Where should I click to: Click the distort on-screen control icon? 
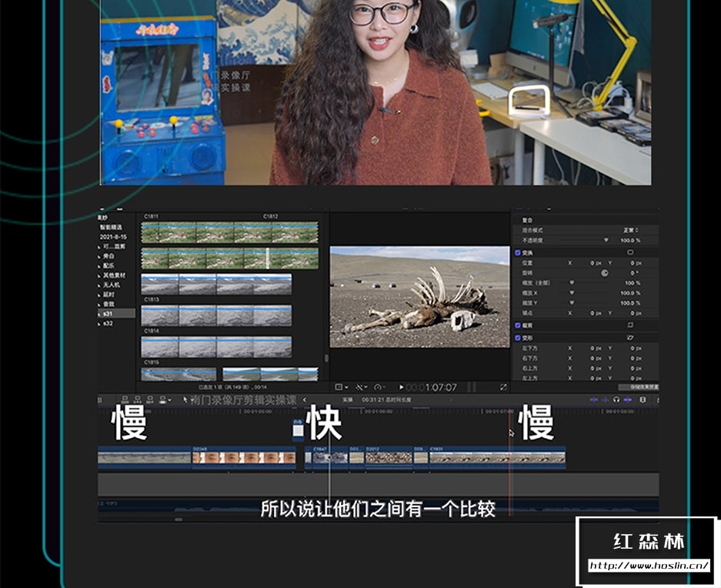[630, 338]
